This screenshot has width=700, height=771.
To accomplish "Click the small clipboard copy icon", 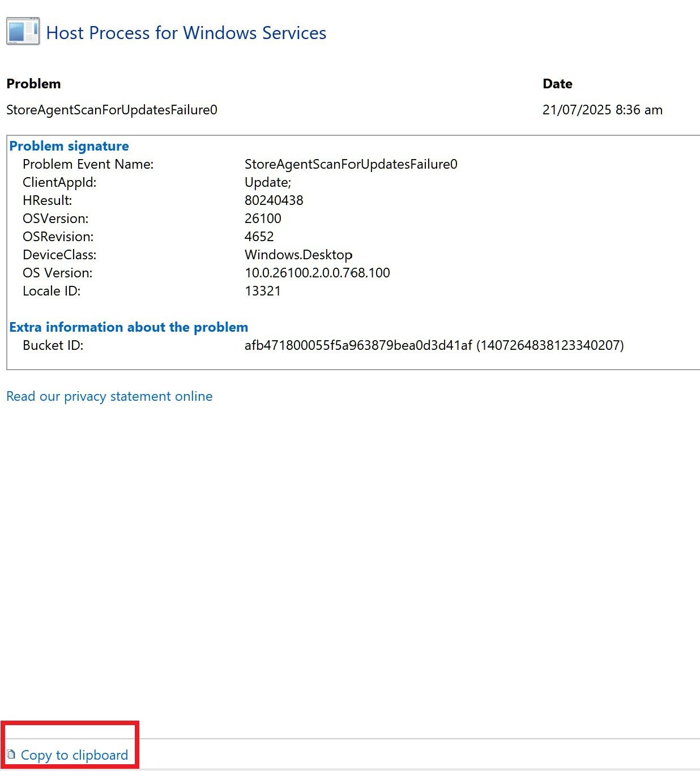I will (x=11, y=754).
